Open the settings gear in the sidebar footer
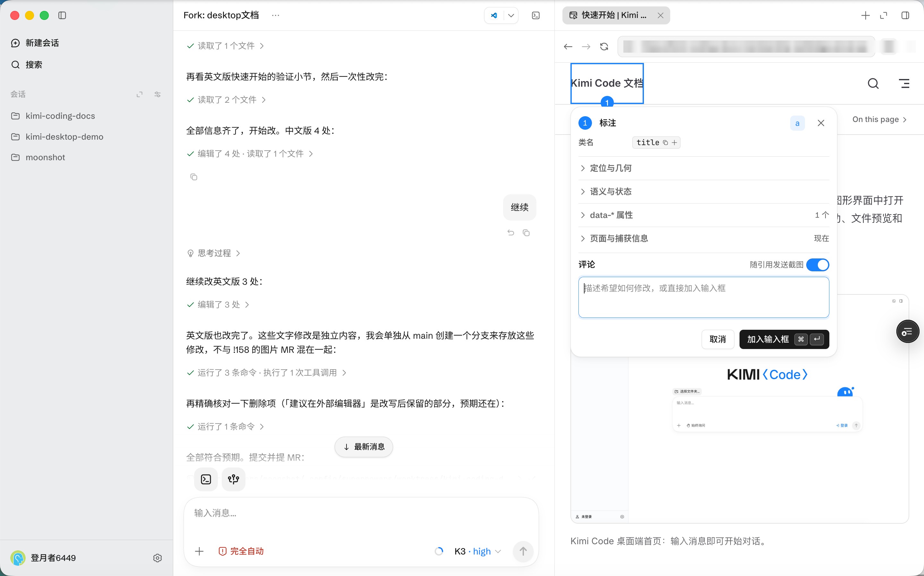The height and width of the screenshot is (576, 924). pyautogui.click(x=158, y=558)
